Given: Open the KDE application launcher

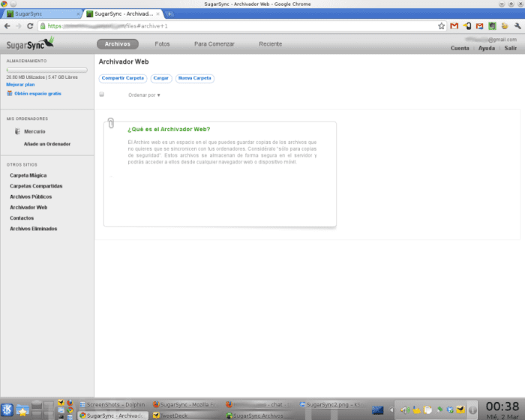Looking at the screenshot, I should click(7, 409).
